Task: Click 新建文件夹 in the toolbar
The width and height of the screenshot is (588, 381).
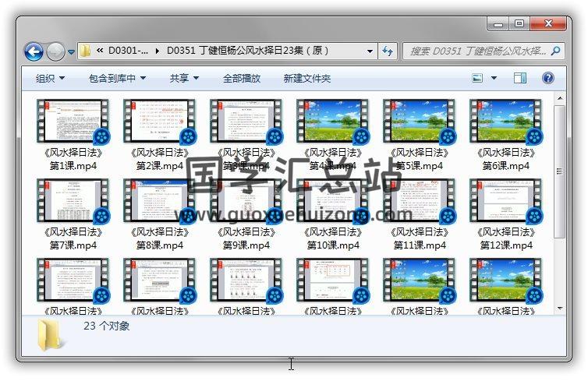Action: click(x=306, y=78)
